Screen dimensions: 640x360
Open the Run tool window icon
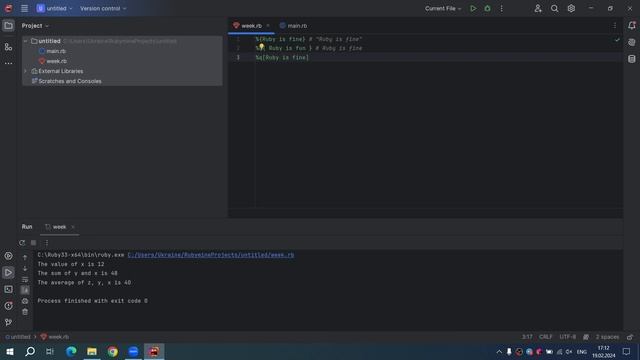[8, 273]
